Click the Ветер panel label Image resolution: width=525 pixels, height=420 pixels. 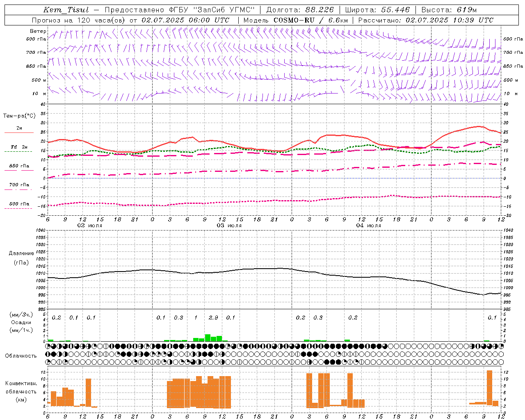pos(38,31)
